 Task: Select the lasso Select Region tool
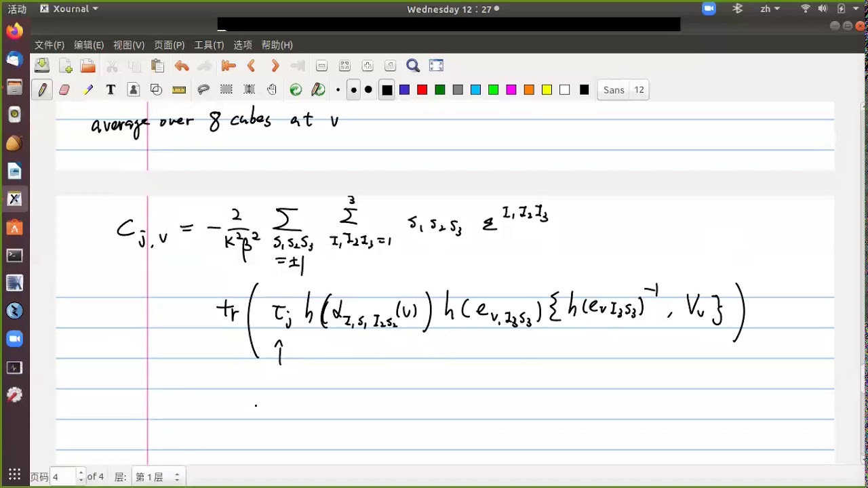tap(203, 89)
